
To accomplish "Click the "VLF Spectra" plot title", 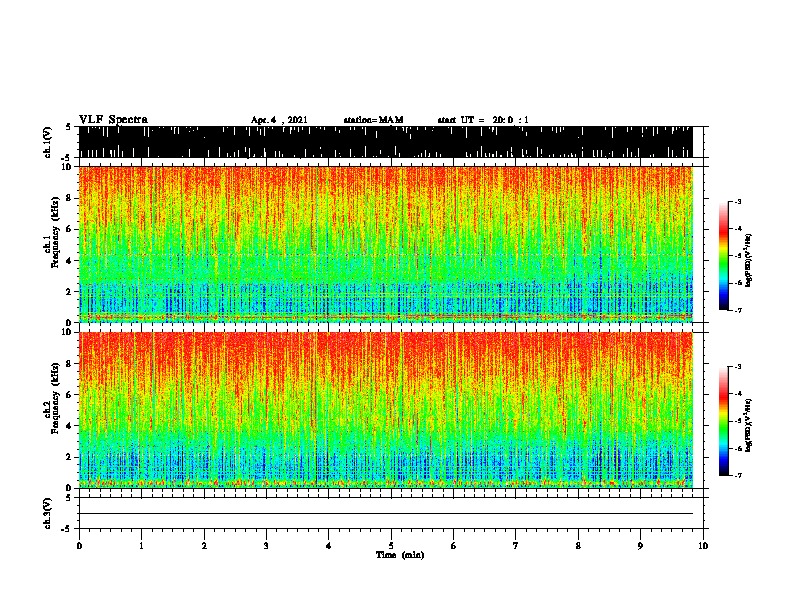I will coord(113,120).
